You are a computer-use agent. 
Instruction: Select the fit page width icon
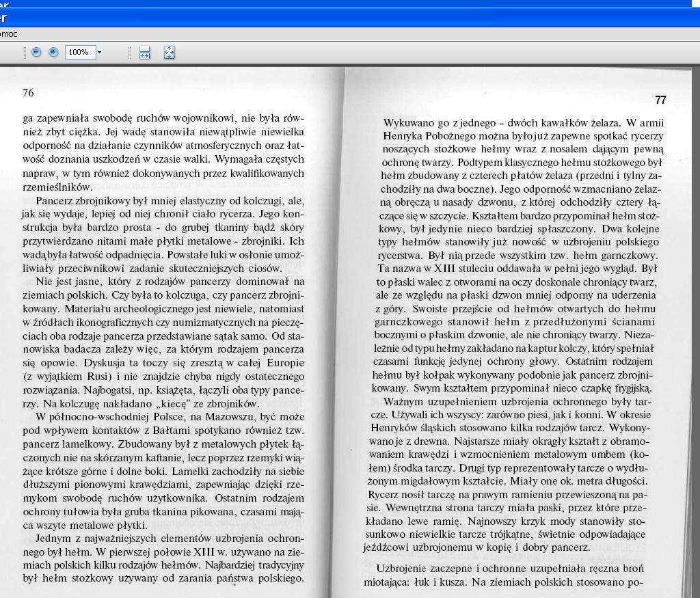pyautogui.click(x=145, y=53)
